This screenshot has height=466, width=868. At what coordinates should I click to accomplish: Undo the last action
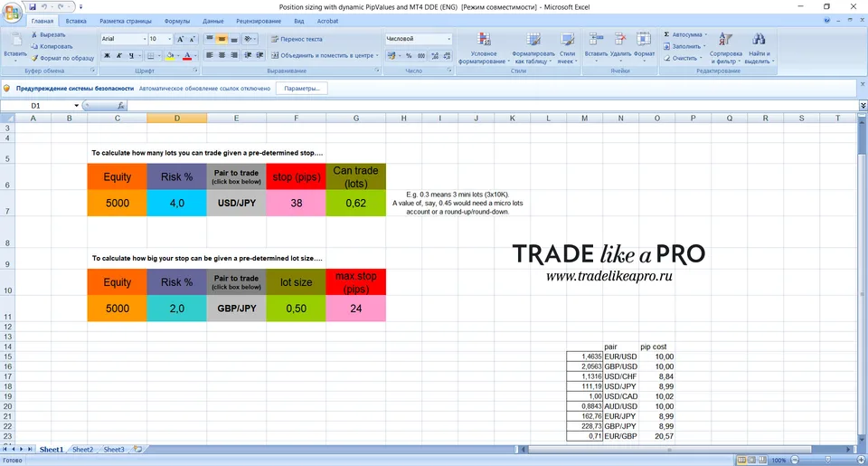tap(44, 6)
